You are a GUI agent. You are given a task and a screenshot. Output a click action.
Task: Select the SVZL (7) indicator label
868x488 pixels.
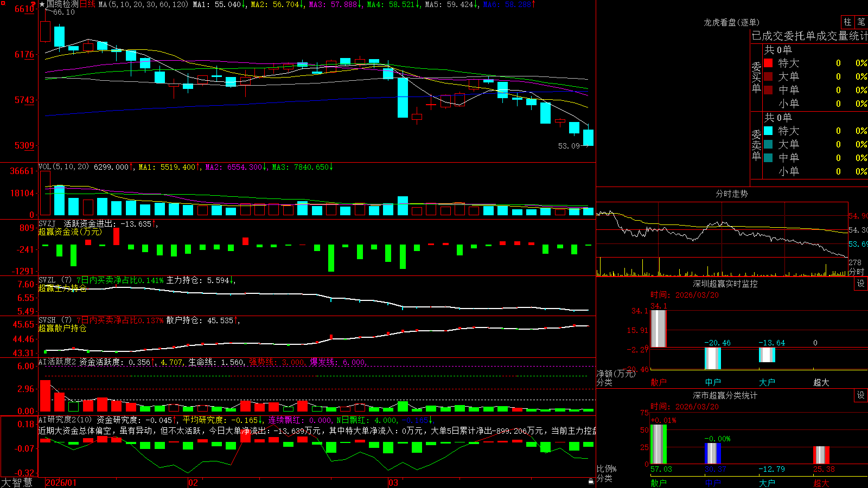55,280
